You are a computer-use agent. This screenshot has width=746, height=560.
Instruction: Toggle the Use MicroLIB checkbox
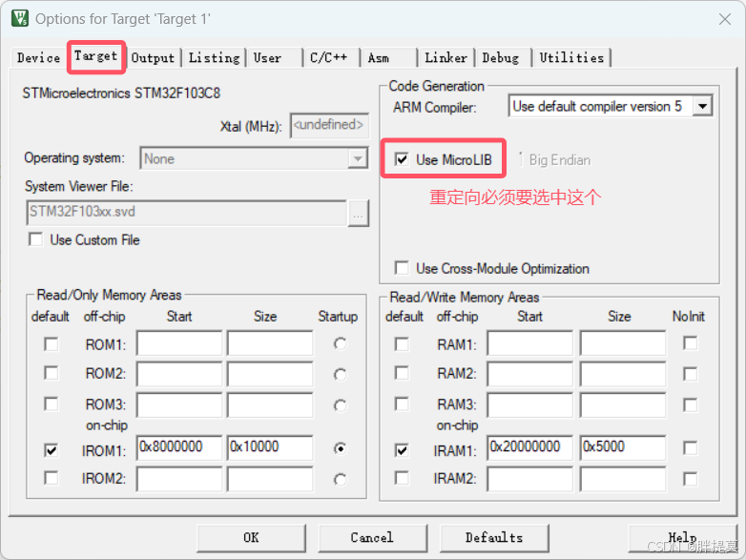[x=402, y=159]
